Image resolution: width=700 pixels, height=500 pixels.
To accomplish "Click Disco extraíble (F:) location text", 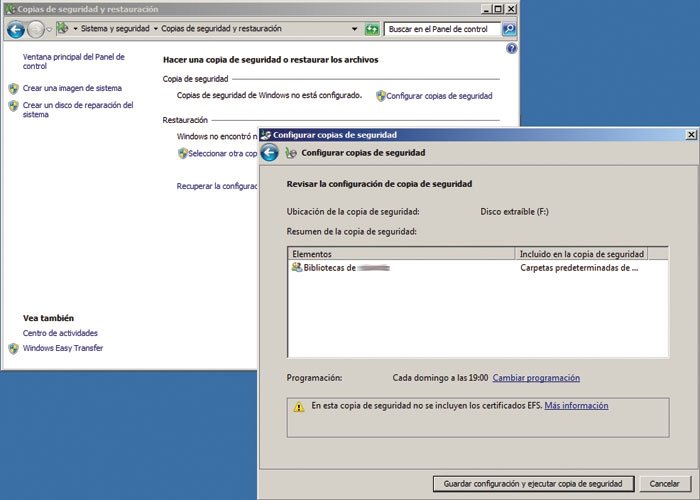I will click(514, 212).
